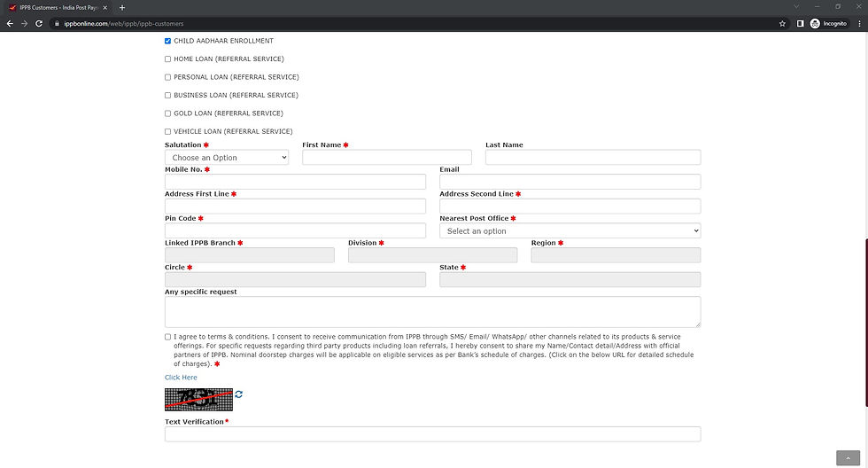Close the IPPB Customers tab

click(x=105, y=8)
